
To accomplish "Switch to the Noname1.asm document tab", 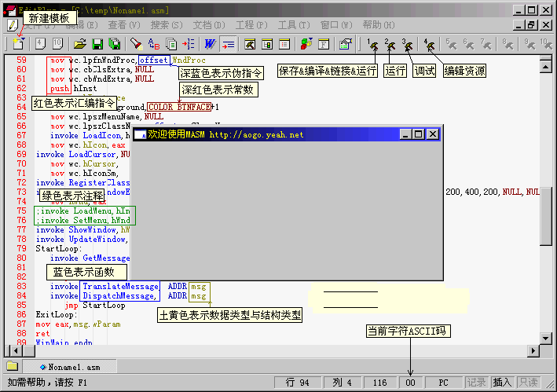I will point(70,367).
